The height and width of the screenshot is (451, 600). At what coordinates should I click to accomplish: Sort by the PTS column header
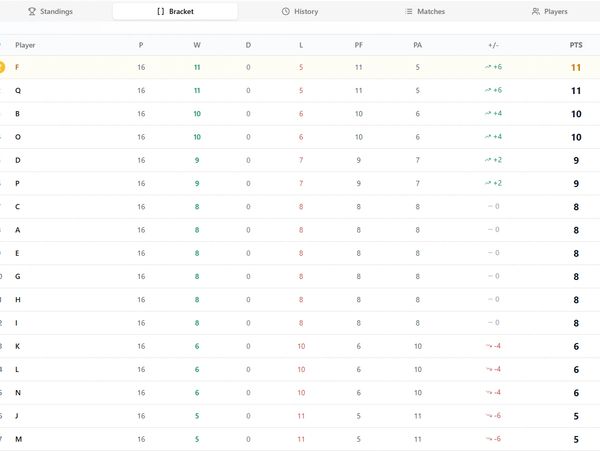tap(575, 45)
